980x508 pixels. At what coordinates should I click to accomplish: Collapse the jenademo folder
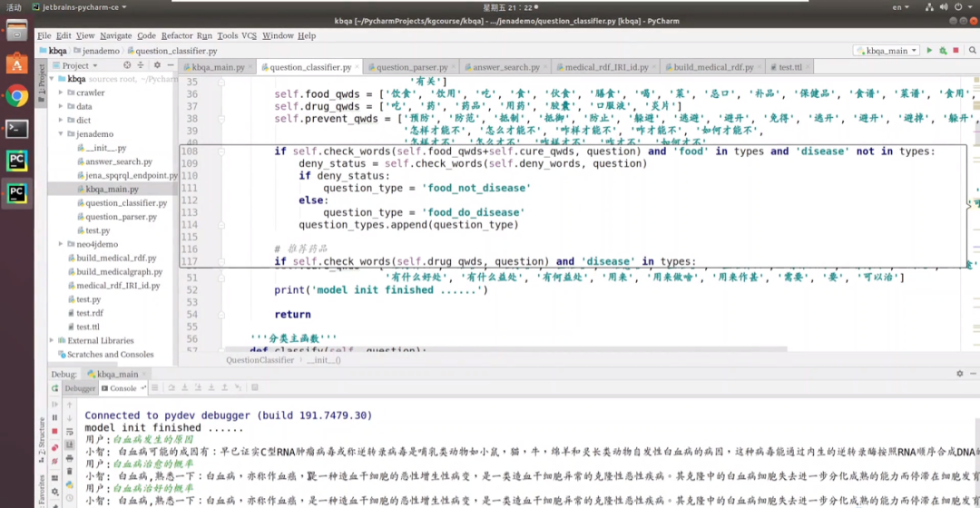59,133
